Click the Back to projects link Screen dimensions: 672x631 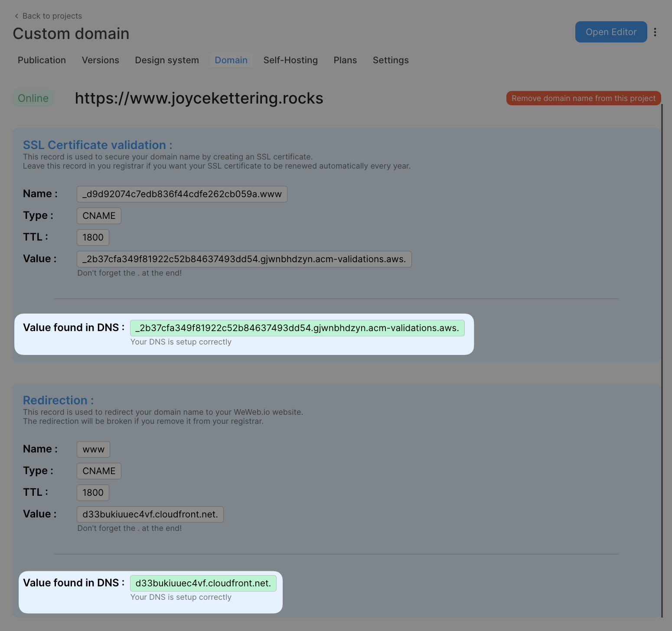(52, 16)
